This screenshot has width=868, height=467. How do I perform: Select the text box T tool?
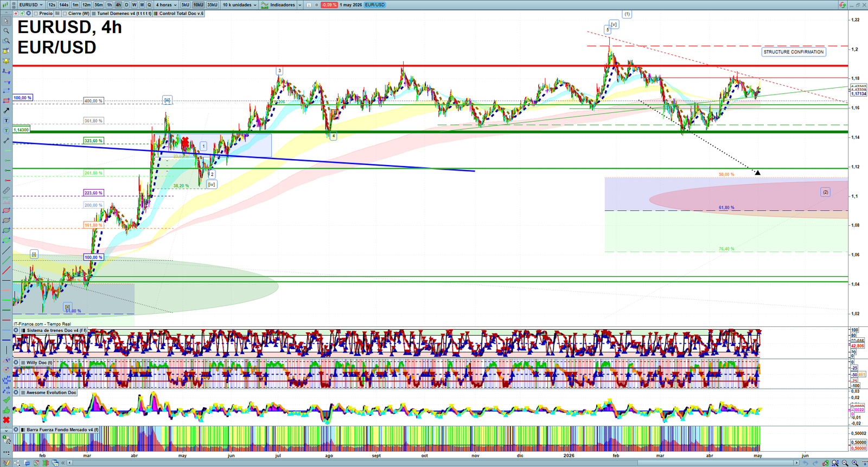coord(6,121)
